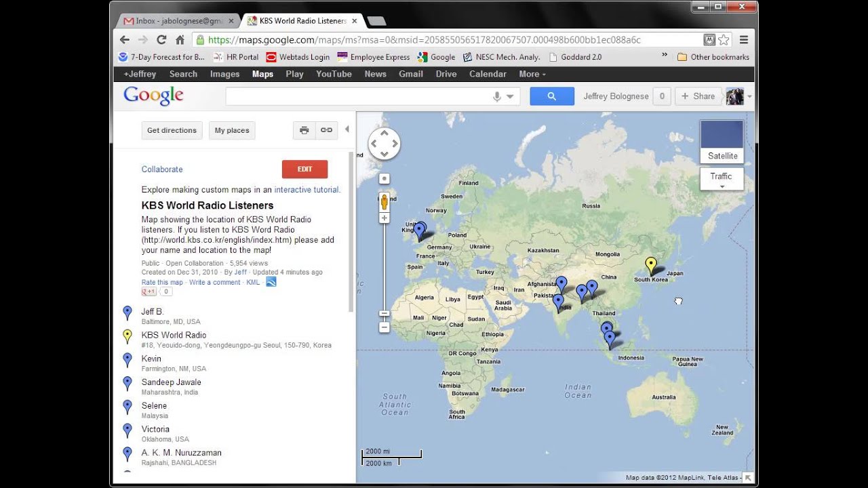Click the Get directions button
Screen dimensions: 868x488
pyautogui.click(x=172, y=130)
